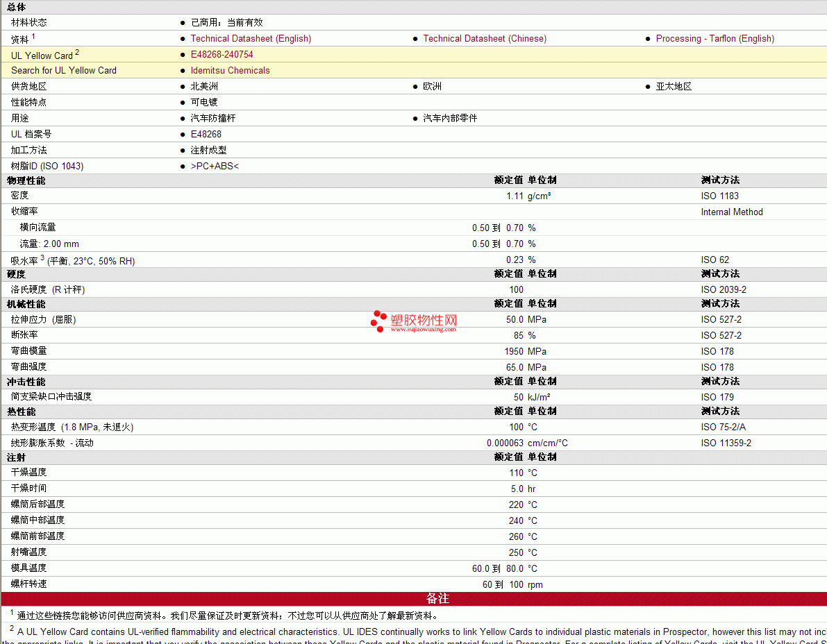827x644 pixels.
Task: Click the ISO 1183 test method
Action: click(719, 196)
